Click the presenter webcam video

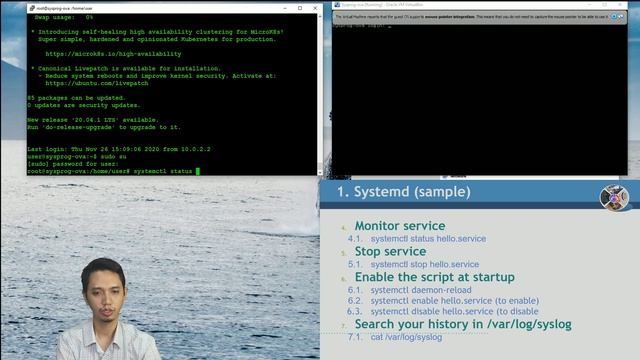(x=108, y=309)
